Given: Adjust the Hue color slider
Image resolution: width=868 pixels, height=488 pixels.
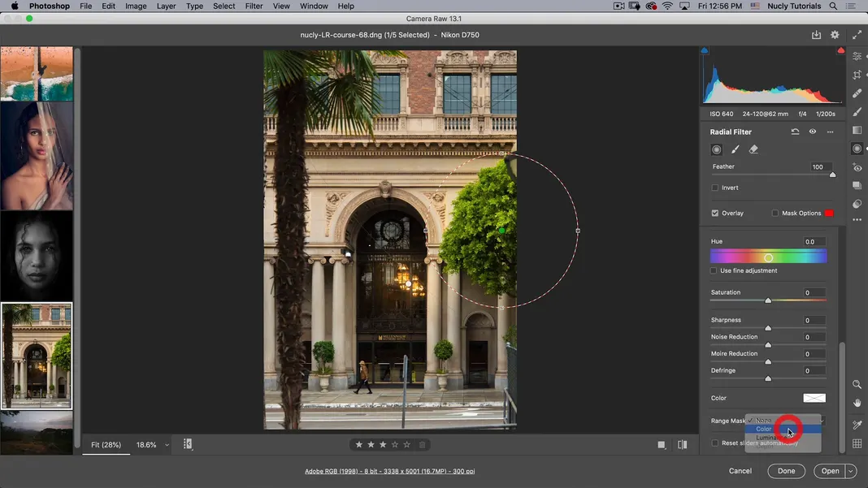Looking at the screenshot, I should tap(768, 257).
